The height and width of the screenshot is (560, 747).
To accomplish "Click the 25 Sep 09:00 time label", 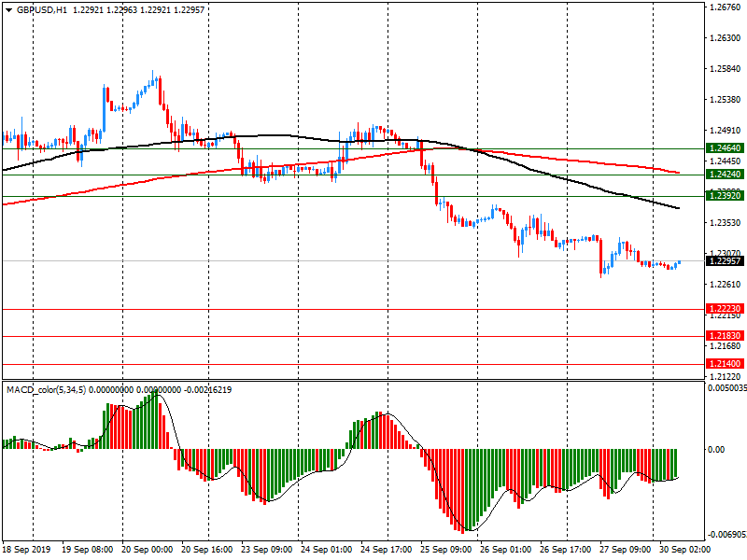I will coord(446,550).
